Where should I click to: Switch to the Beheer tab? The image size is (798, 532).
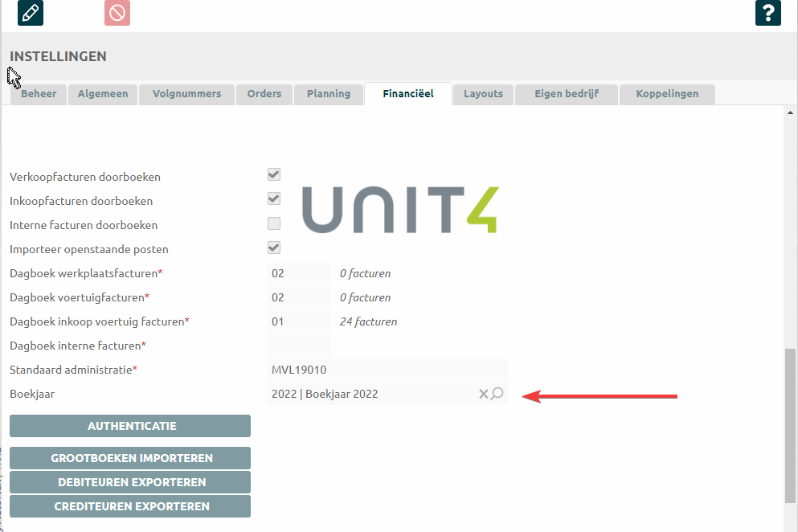pos(39,94)
